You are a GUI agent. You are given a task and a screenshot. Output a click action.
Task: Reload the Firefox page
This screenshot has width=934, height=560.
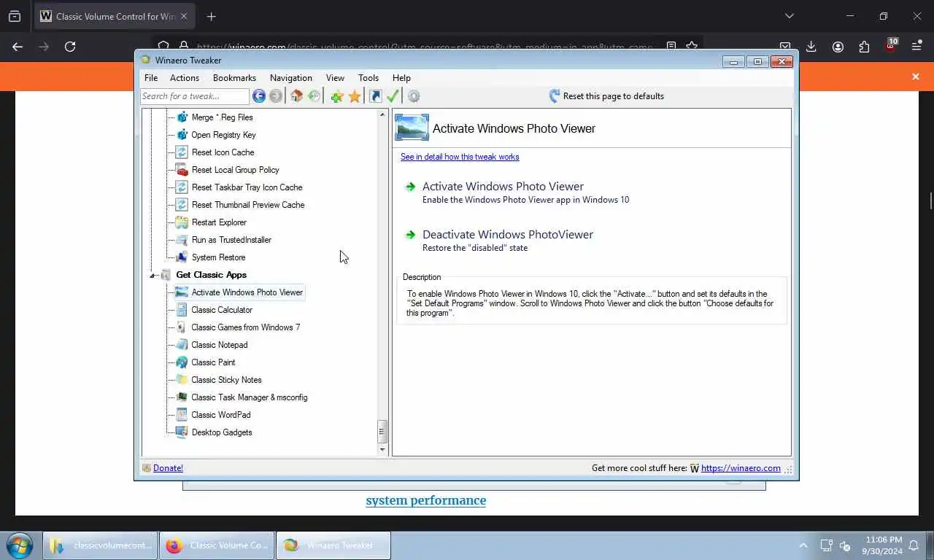click(70, 47)
